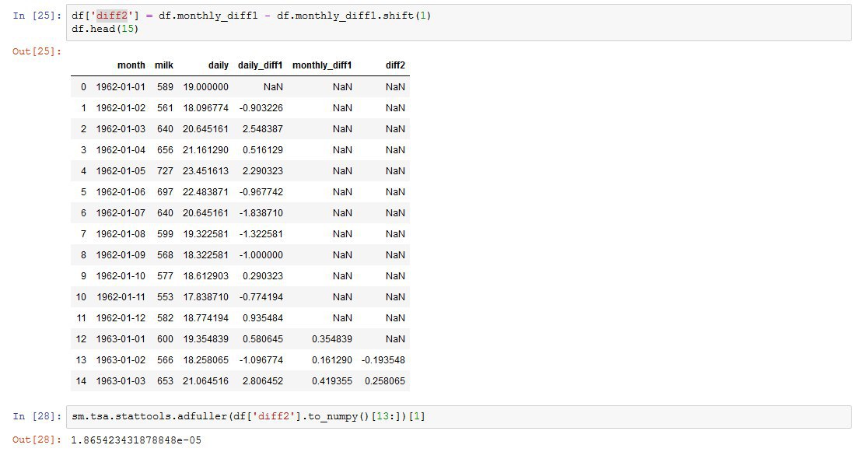The height and width of the screenshot is (452, 868).
Task: Click the In [28] prompt label
Action: tap(37, 416)
